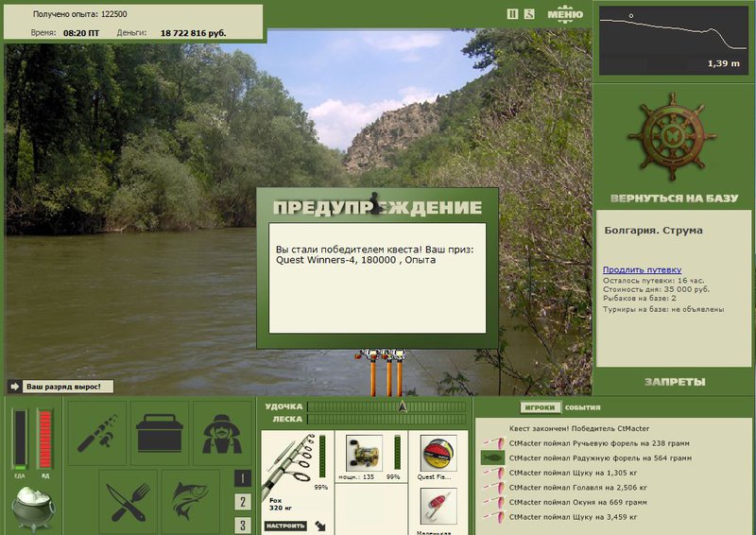Pause the game with pause icon
756x535 pixels.
coord(512,14)
